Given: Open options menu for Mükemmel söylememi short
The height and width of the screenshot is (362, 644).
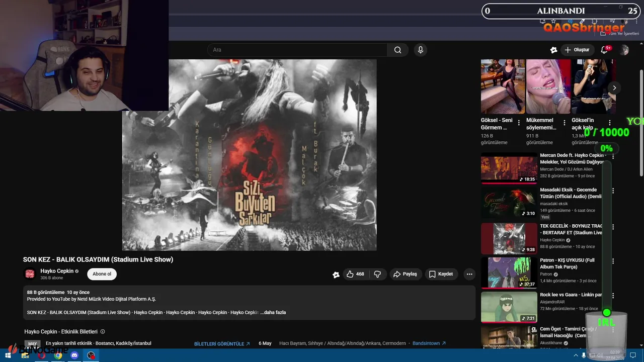Looking at the screenshot, I should 564,123.
